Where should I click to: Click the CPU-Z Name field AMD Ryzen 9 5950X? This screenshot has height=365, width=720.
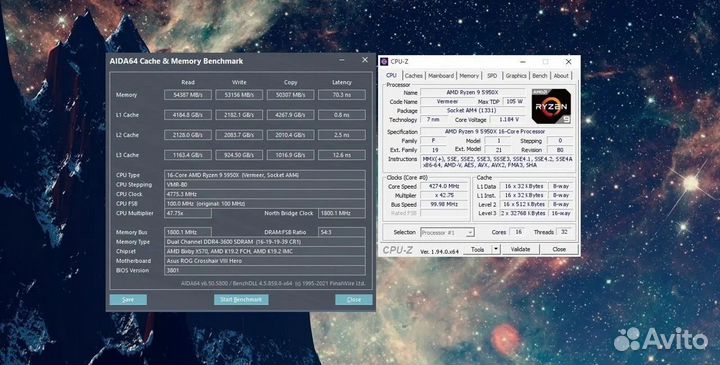(x=473, y=93)
